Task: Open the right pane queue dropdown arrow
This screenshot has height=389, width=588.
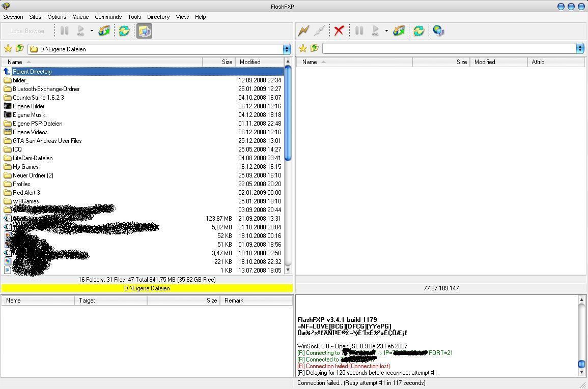Action: click(x=386, y=31)
